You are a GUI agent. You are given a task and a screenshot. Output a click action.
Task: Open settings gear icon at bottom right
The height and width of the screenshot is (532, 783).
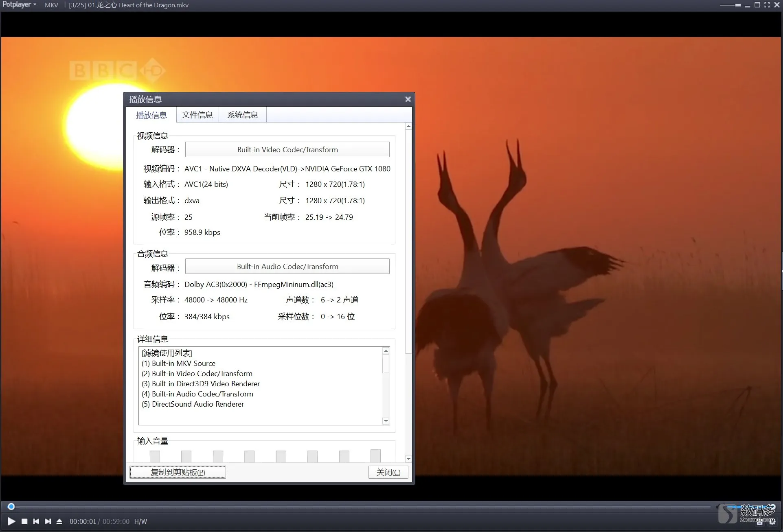tap(772, 523)
